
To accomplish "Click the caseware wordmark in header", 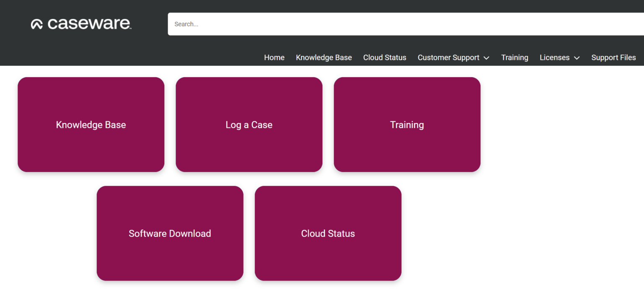I will tap(89, 24).
